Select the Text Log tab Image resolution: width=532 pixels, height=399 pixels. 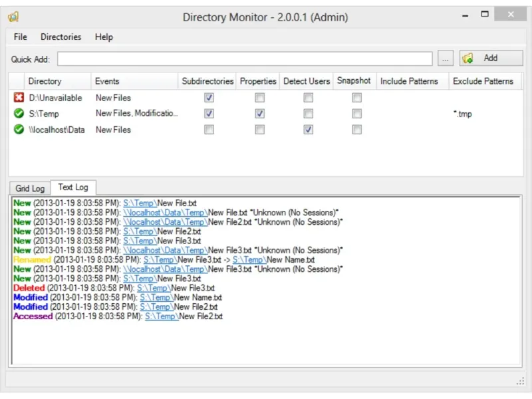point(73,187)
